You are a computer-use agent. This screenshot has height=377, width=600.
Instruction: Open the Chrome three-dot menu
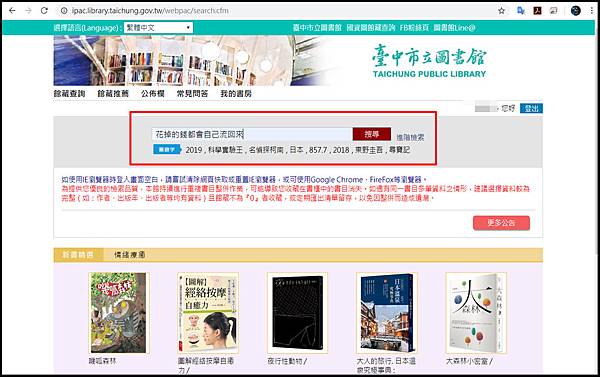click(x=592, y=11)
